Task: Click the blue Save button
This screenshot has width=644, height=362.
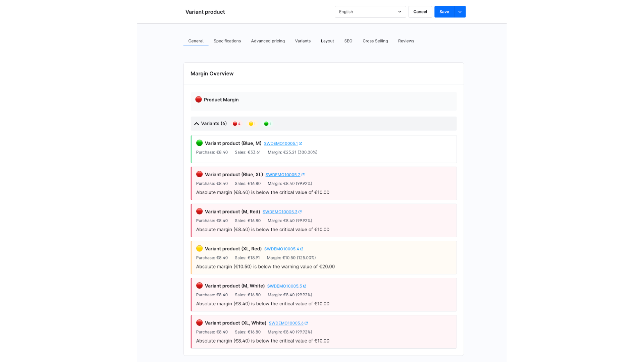Action: [x=444, y=12]
